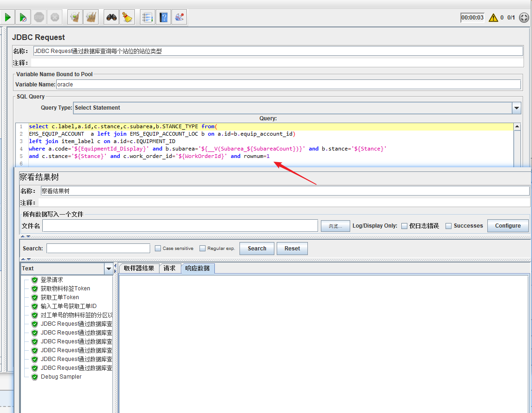Click the Search text field

(99, 249)
